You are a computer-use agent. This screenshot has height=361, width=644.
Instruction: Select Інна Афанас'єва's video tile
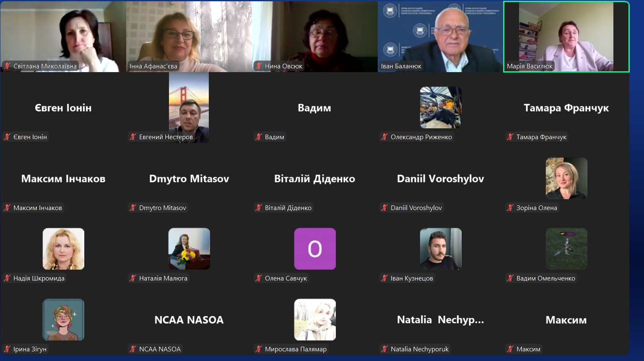coord(189,37)
